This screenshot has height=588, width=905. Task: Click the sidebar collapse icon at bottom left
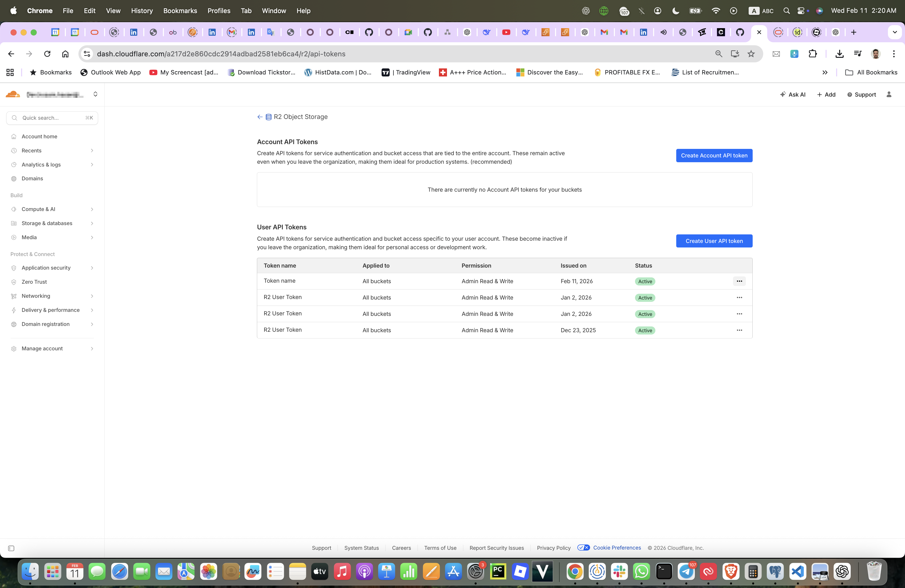tap(11, 548)
